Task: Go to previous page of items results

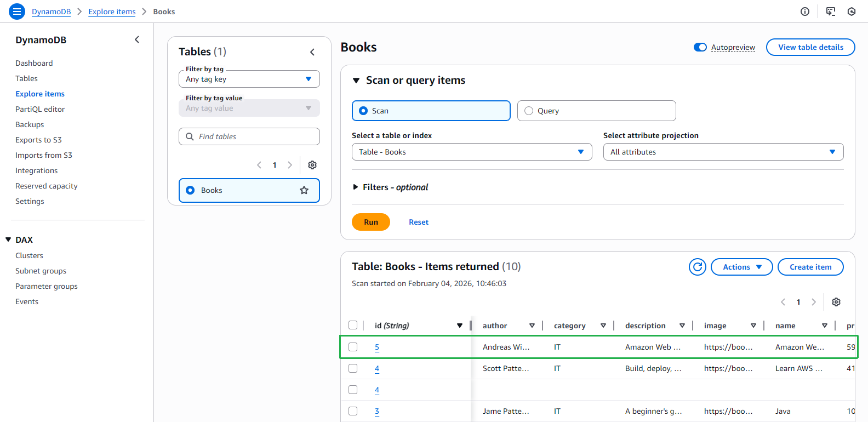Action: pos(783,302)
